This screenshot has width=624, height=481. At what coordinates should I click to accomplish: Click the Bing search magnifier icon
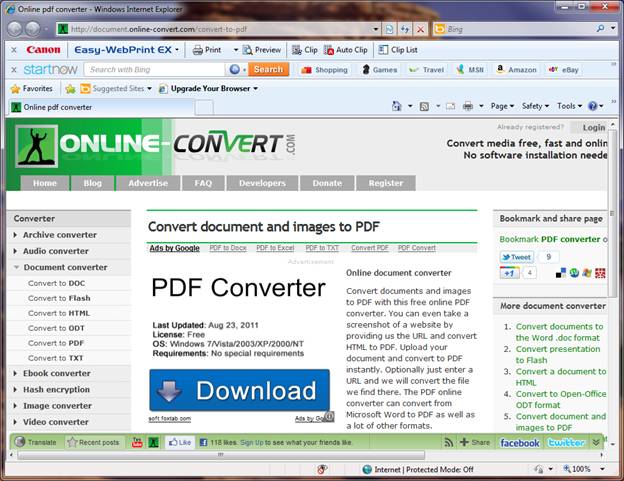601,29
